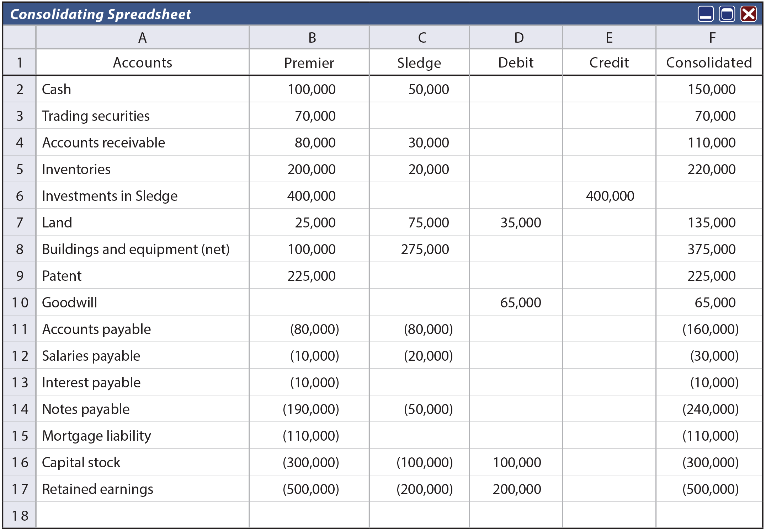
Task: Select the Goodwill account cell
Action: 142,302
